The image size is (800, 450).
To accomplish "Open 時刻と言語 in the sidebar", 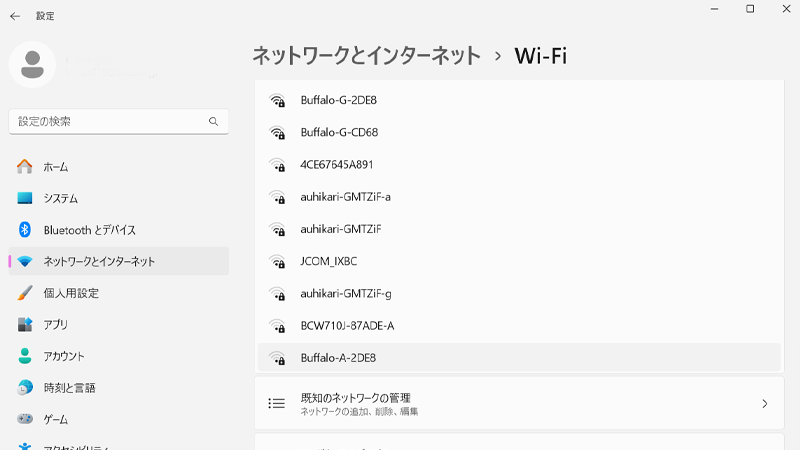I will click(118, 388).
